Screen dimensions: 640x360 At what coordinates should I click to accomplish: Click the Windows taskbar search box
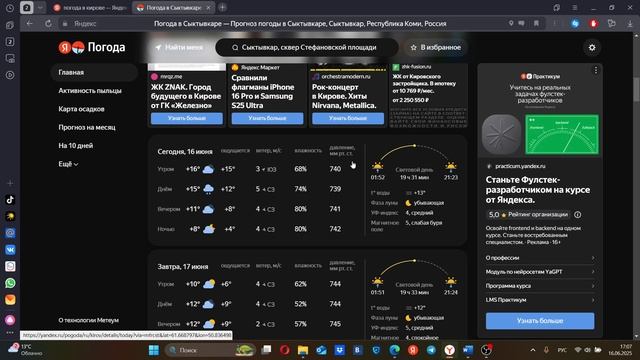coord(210,350)
